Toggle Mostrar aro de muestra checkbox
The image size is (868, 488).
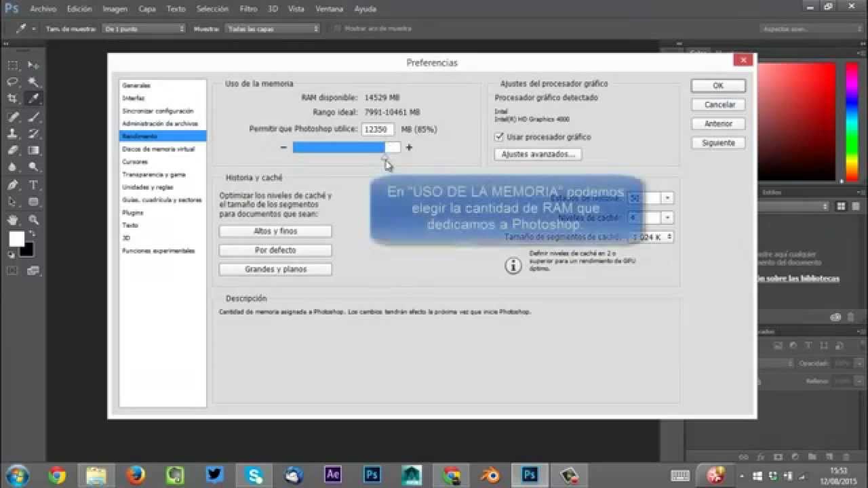pyautogui.click(x=337, y=28)
